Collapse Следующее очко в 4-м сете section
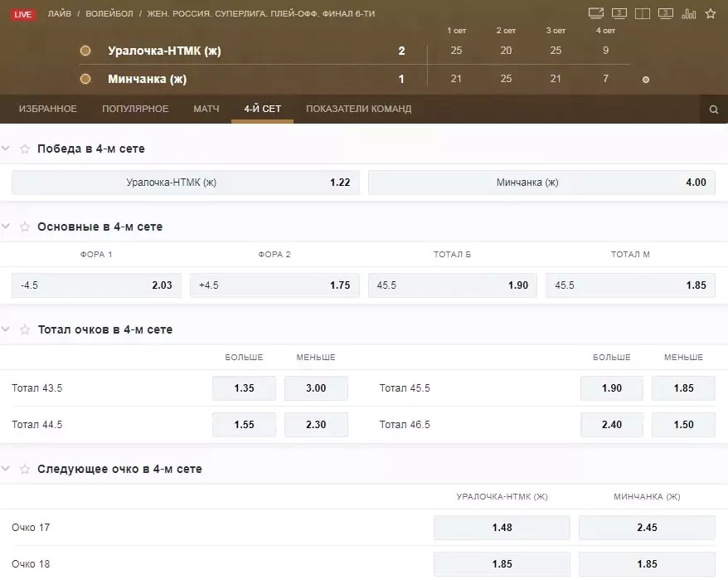The width and height of the screenshot is (728, 580). pos(6,469)
